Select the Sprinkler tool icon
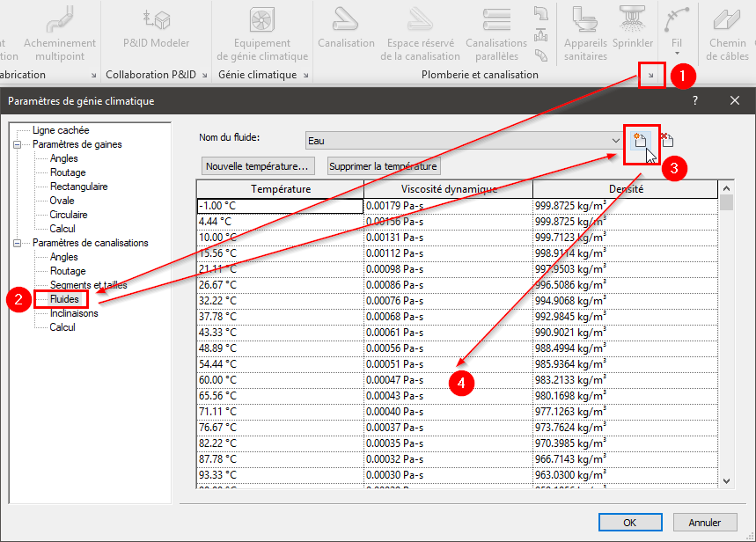 (x=633, y=21)
